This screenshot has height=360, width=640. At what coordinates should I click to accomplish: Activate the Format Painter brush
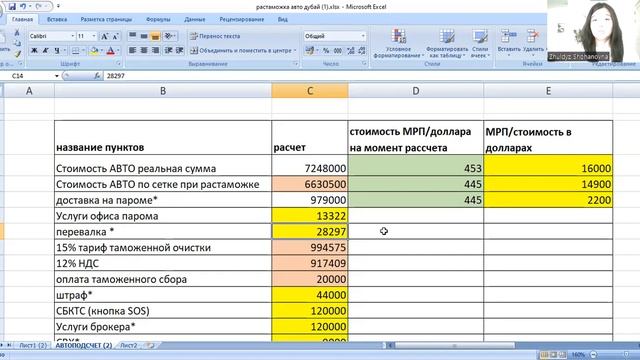click(17, 53)
